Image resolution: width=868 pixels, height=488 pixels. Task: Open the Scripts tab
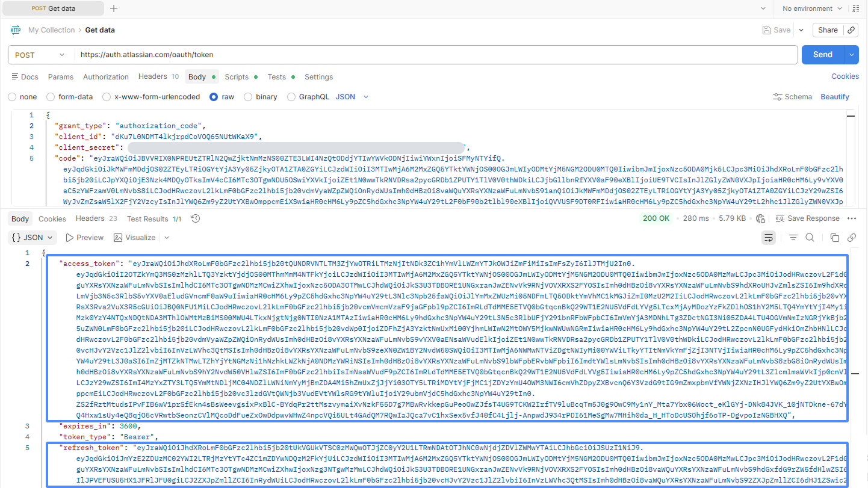pos(241,77)
